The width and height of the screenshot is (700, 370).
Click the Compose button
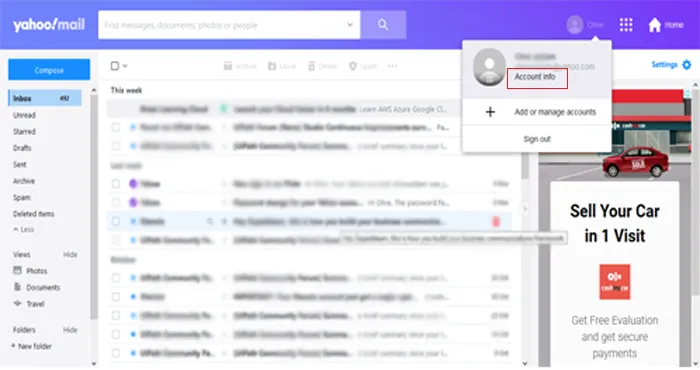49,70
